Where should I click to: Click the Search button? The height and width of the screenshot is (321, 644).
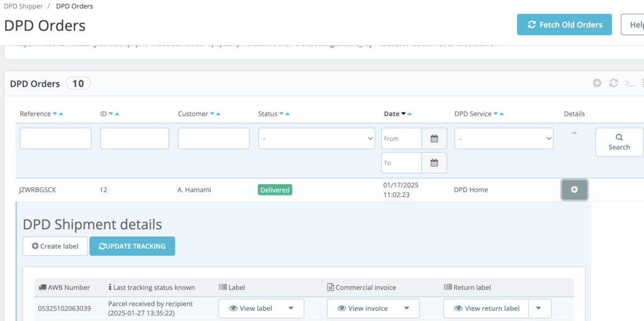pyautogui.click(x=619, y=142)
